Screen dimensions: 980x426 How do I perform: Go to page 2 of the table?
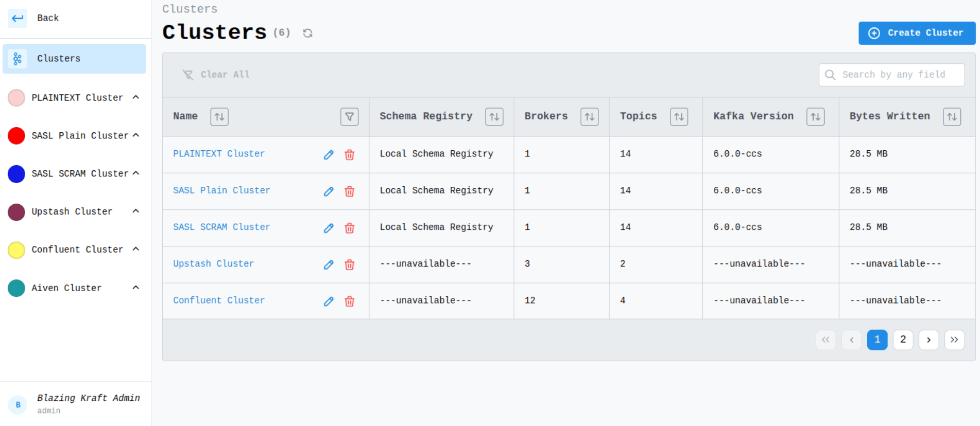click(x=903, y=340)
